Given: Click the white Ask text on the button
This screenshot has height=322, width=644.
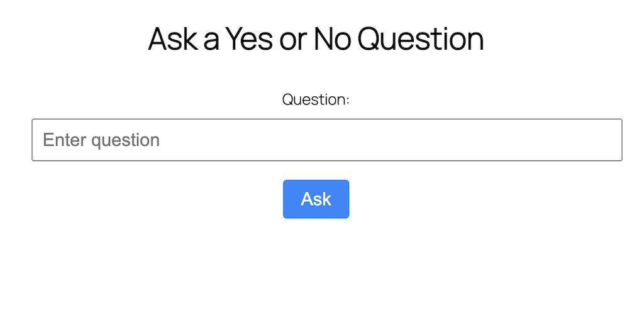Looking at the screenshot, I should (316, 199).
